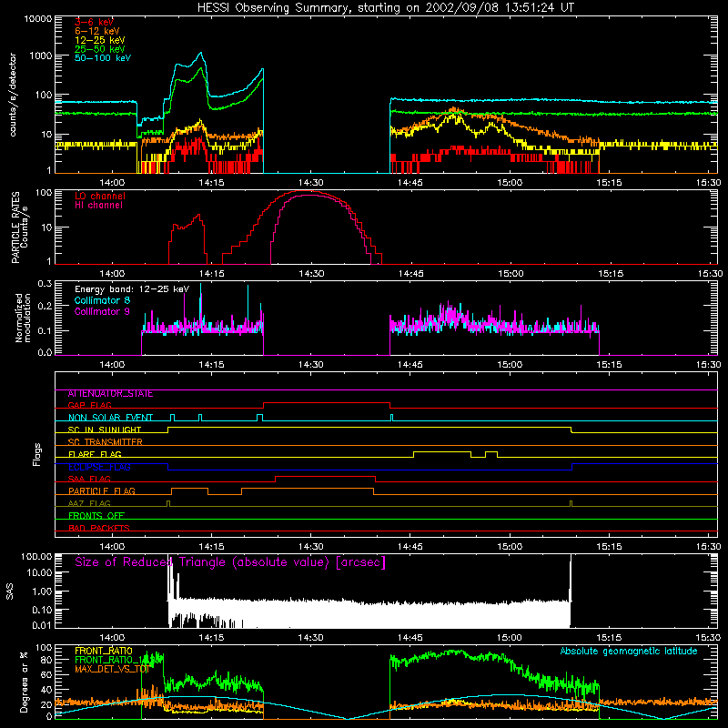Viewport: 728px width, 728px height.
Task: Select the SAA_FLAG label
Action: [x=89, y=480]
